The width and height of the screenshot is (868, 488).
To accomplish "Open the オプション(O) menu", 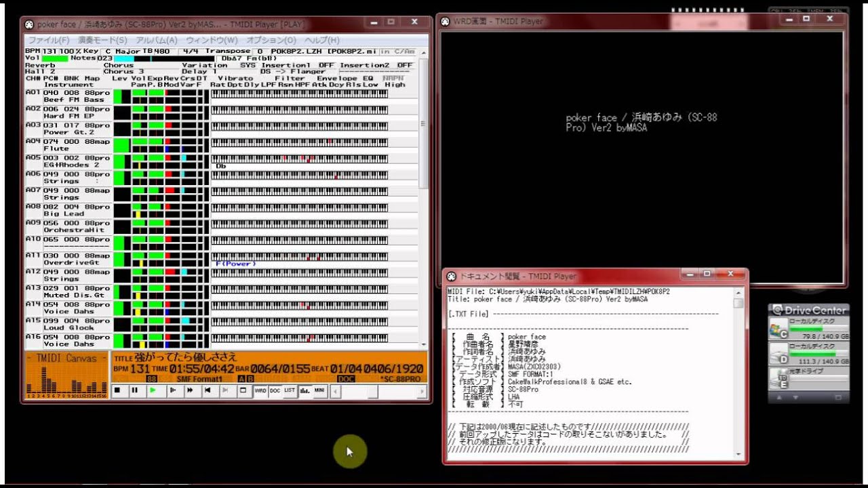I will pos(271,40).
